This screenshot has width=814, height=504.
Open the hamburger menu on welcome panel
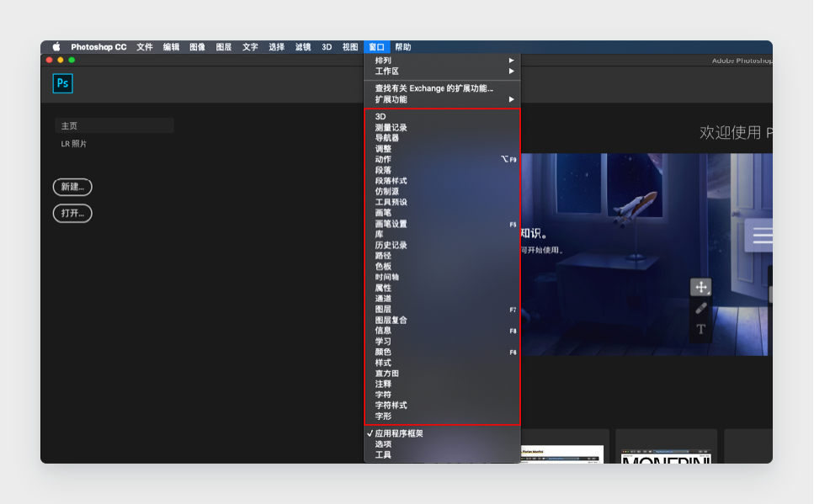(761, 236)
